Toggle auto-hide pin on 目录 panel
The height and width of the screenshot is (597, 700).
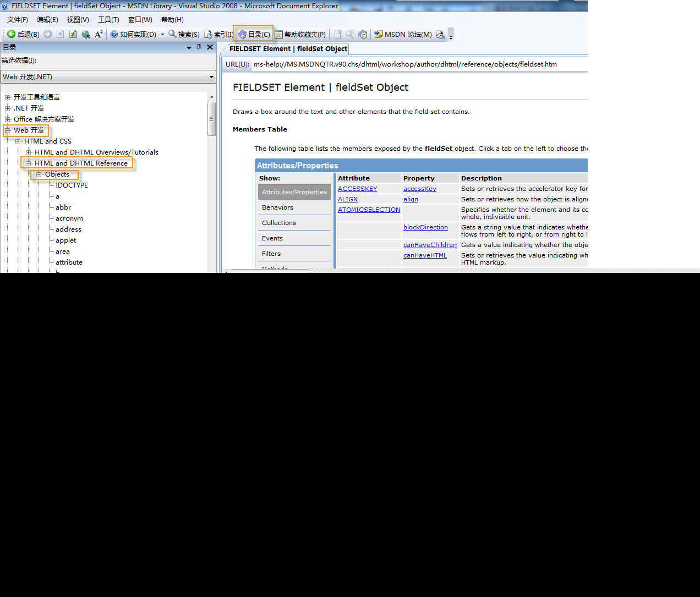[x=199, y=47]
